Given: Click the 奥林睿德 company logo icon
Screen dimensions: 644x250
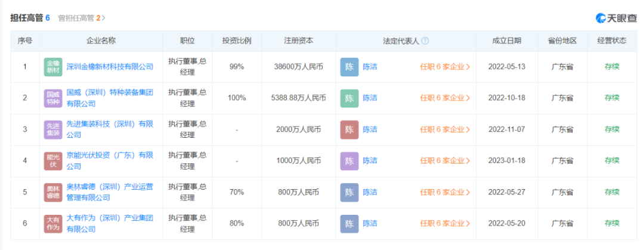Looking at the screenshot, I should tap(53, 192).
